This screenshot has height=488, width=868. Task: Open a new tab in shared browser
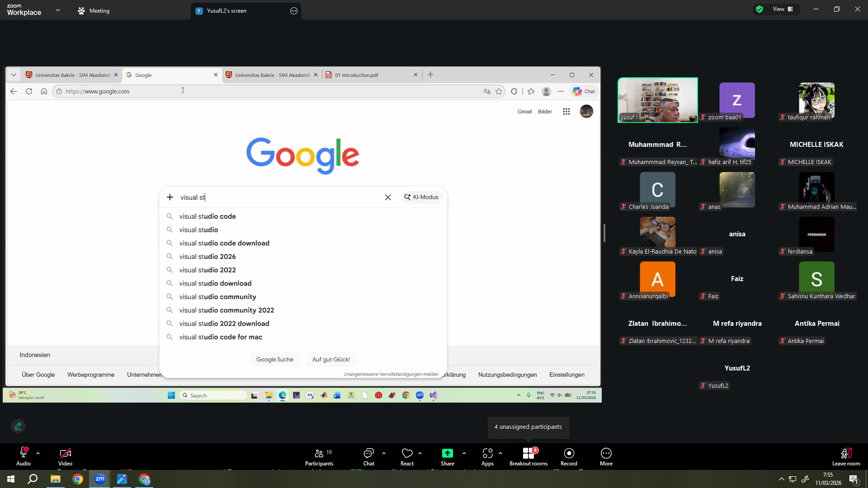(430, 75)
